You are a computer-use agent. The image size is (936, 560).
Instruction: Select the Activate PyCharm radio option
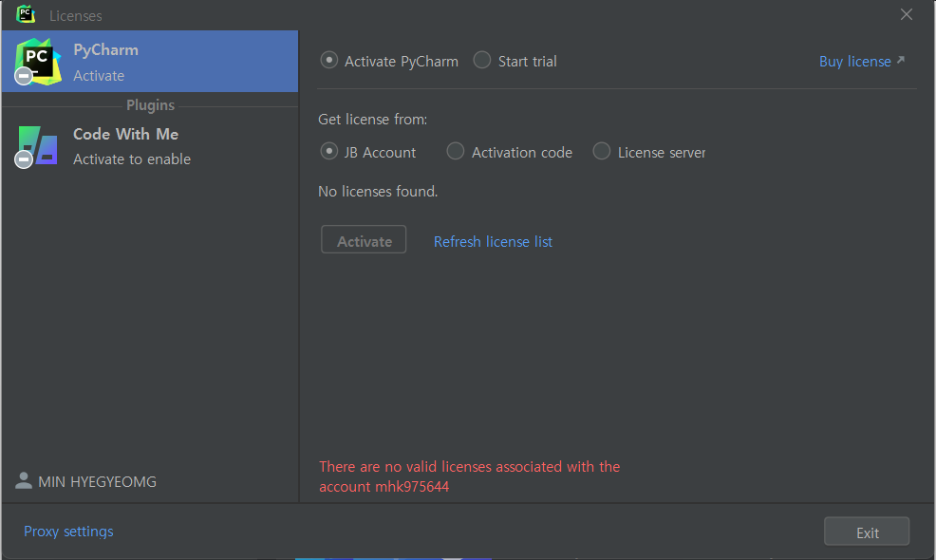(x=328, y=61)
